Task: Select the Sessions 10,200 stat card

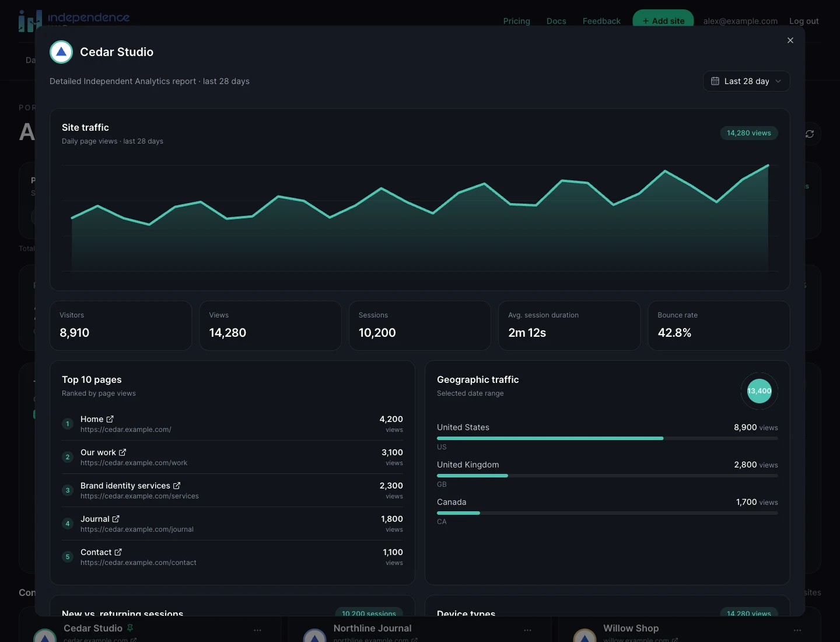Action: [x=420, y=326]
